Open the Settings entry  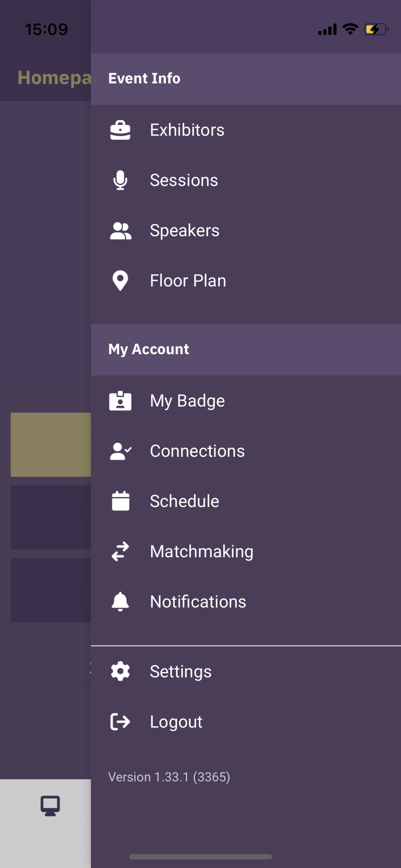[246, 671]
